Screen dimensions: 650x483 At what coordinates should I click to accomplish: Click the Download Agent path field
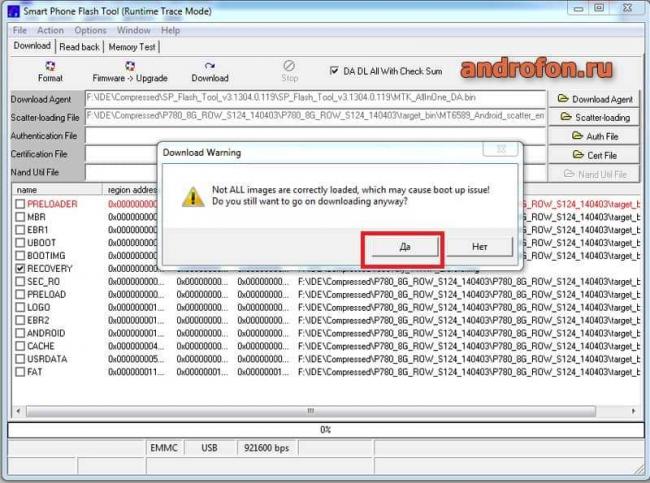pos(315,99)
